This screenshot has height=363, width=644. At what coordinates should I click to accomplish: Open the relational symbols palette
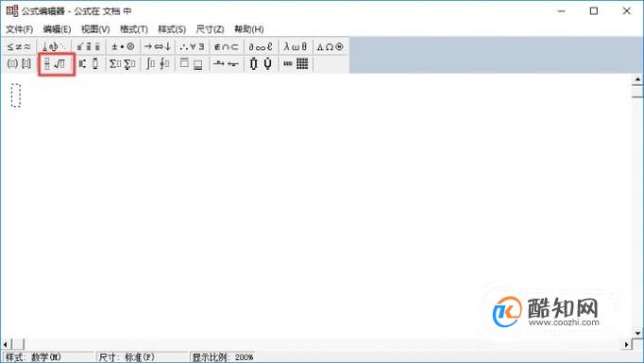pos(19,47)
